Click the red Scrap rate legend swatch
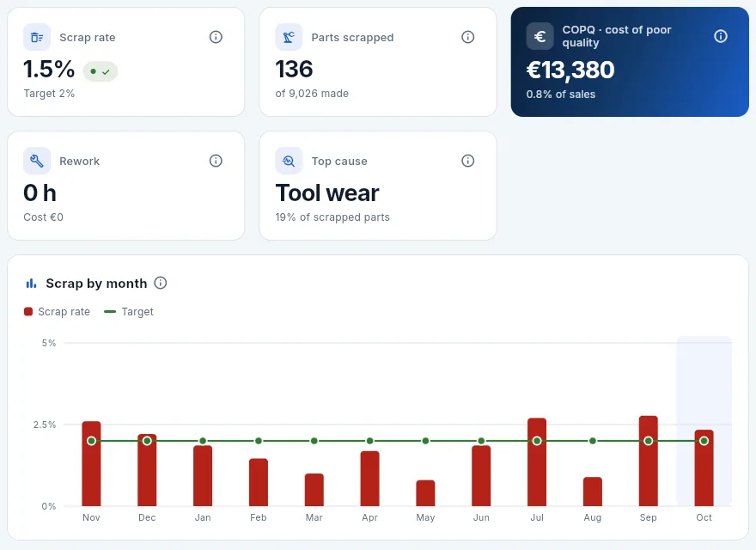This screenshot has height=550, width=756. pyautogui.click(x=28, y=312)
